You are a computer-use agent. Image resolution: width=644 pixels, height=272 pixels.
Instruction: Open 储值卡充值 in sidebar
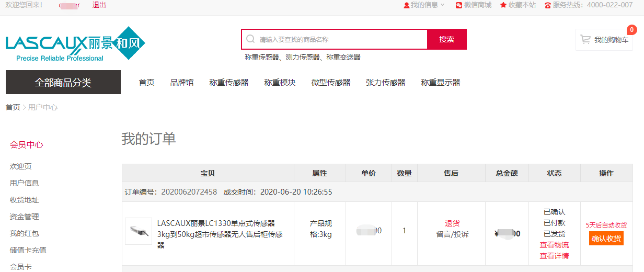point(28,250)
